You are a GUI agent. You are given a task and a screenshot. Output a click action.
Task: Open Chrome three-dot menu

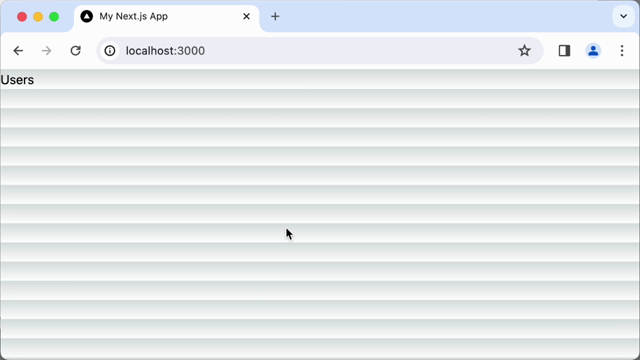tap(622, 51)
